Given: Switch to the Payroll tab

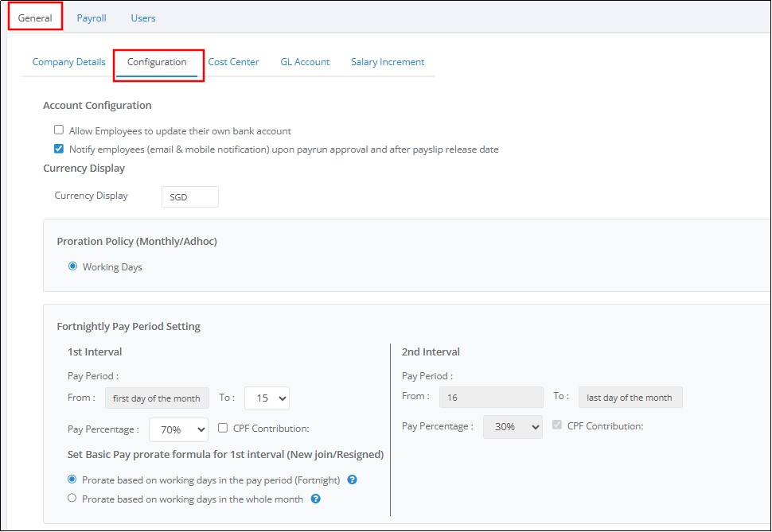Looking at the screenshot, I should tap(92, 18).
